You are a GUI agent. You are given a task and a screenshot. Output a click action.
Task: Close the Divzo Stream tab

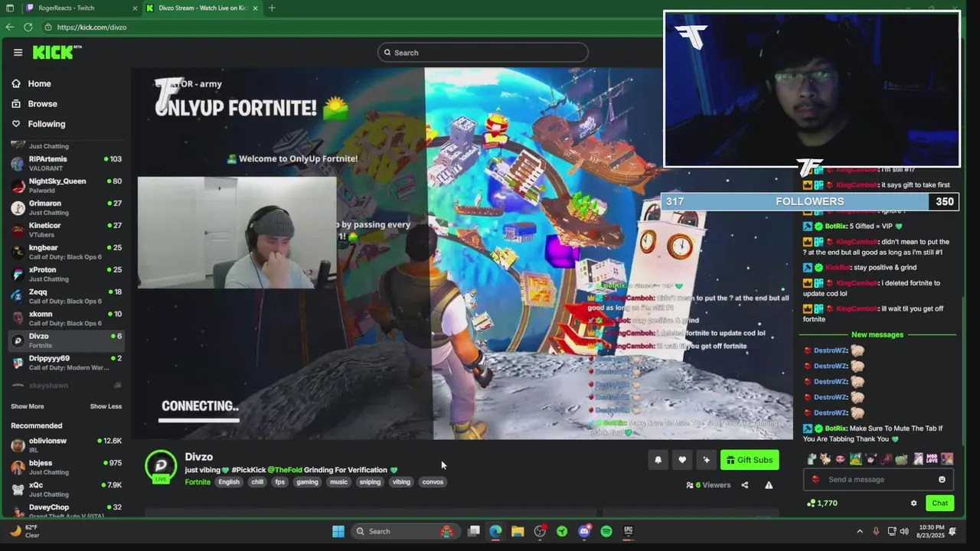(x=255, y=8)
